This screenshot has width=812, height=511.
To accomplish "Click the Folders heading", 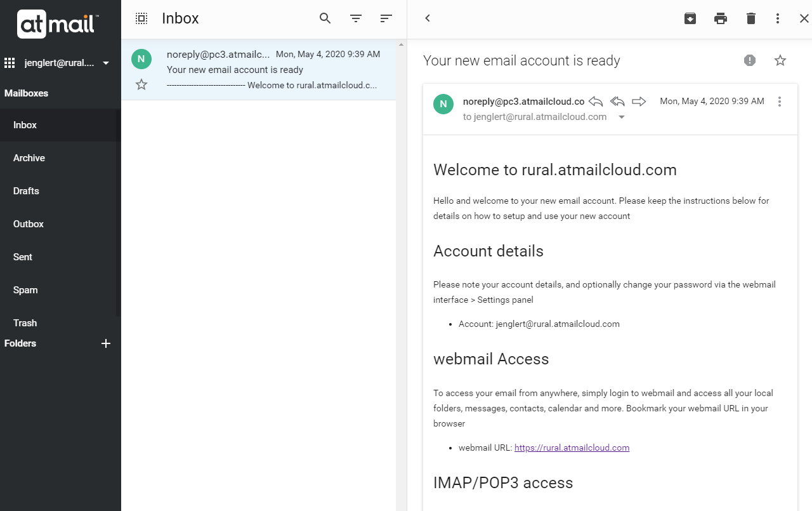I will pyautogui.click(x=20, y=343).
